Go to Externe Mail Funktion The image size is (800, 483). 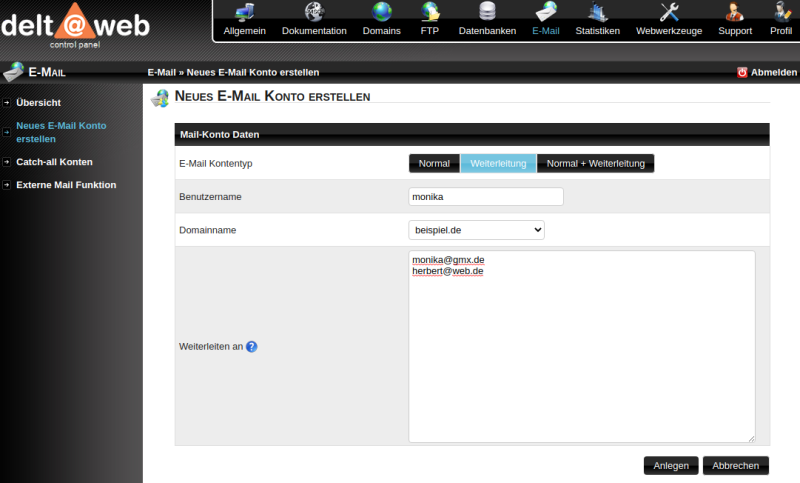[66, 184]
